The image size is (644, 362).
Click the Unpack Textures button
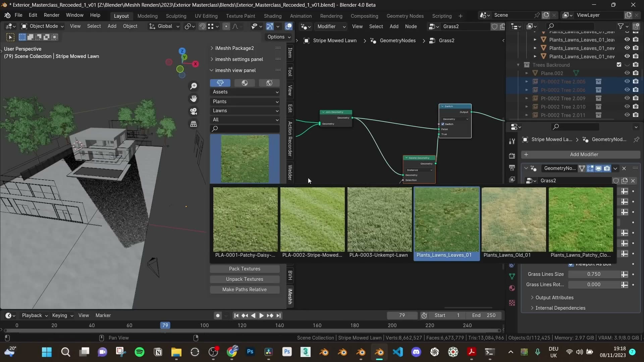[245, 279]
